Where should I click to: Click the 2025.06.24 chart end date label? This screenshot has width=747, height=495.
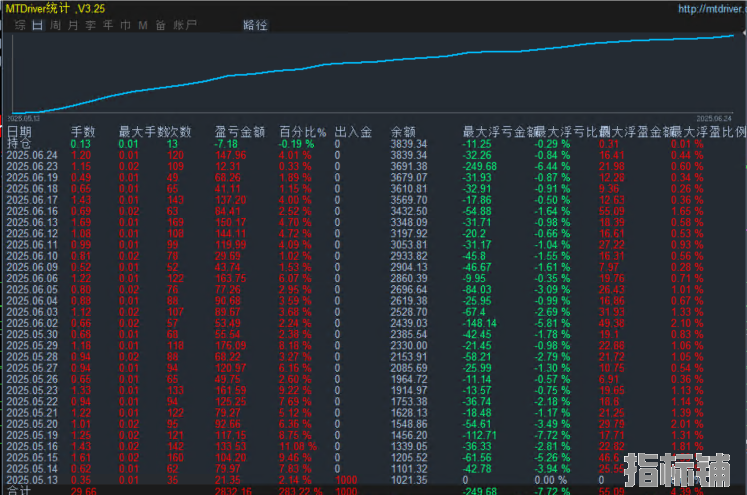[714, 118]
